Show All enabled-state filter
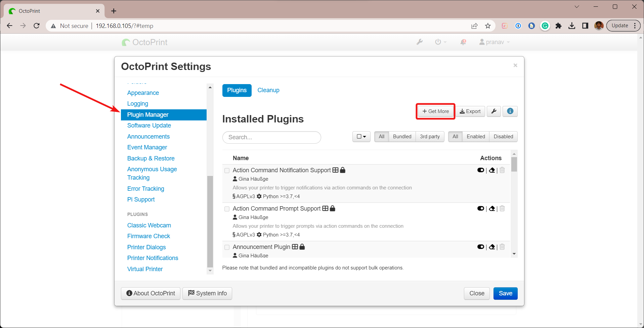 click(455, 137)
